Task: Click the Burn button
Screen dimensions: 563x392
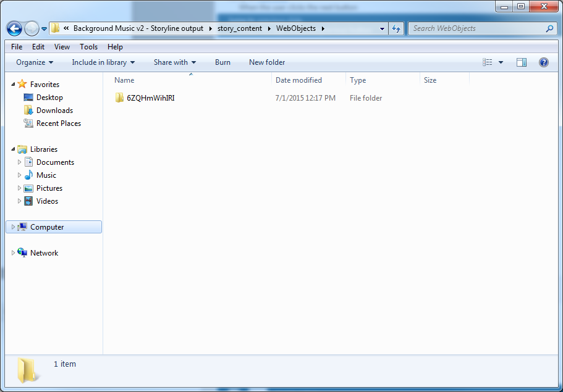Action: tap(222, 62)
